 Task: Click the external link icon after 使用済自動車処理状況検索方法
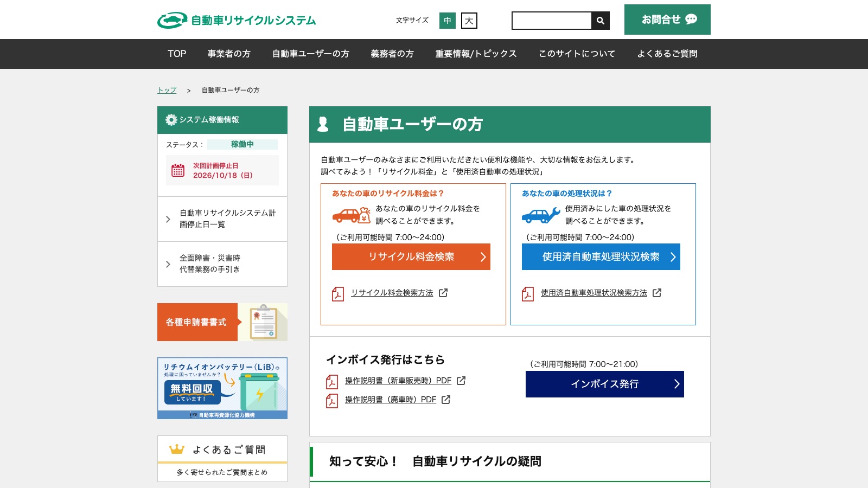pyautogui.click(x=657, y=293)
